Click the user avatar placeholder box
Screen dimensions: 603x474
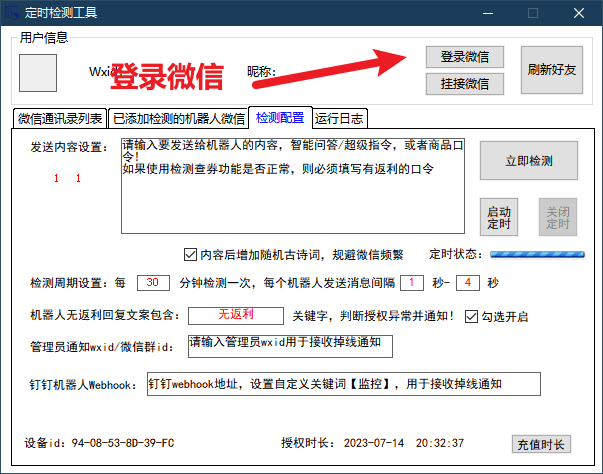click(38, 72)
